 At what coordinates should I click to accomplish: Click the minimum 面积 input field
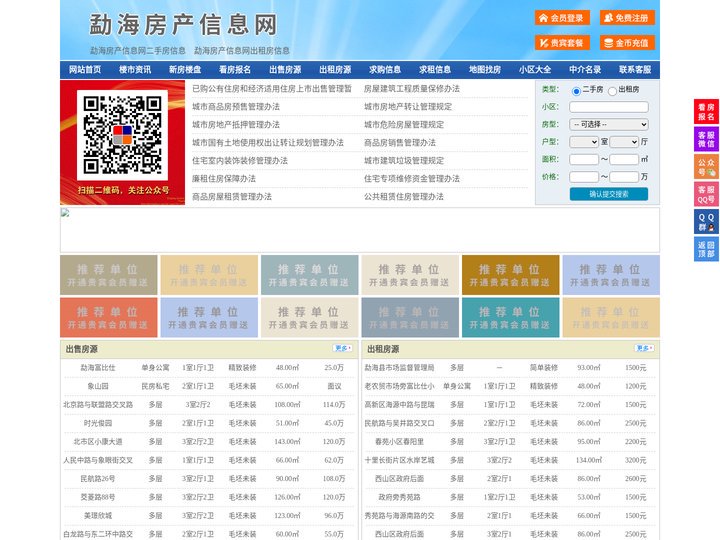(584, 159)
